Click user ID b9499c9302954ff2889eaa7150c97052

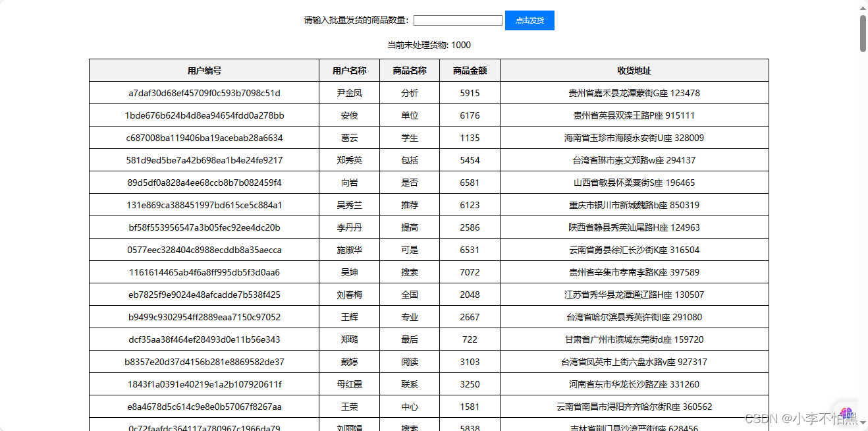[x=204, y=317]
